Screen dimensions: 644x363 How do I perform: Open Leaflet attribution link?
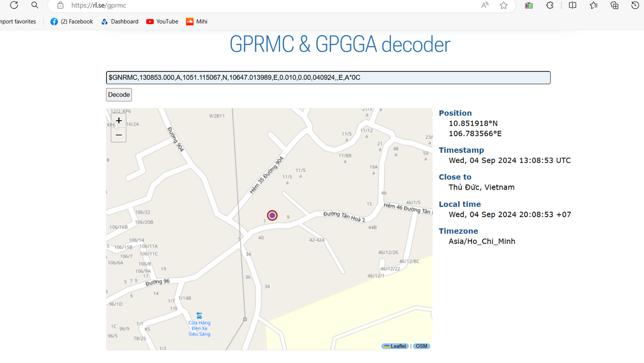tap(395, 346)
